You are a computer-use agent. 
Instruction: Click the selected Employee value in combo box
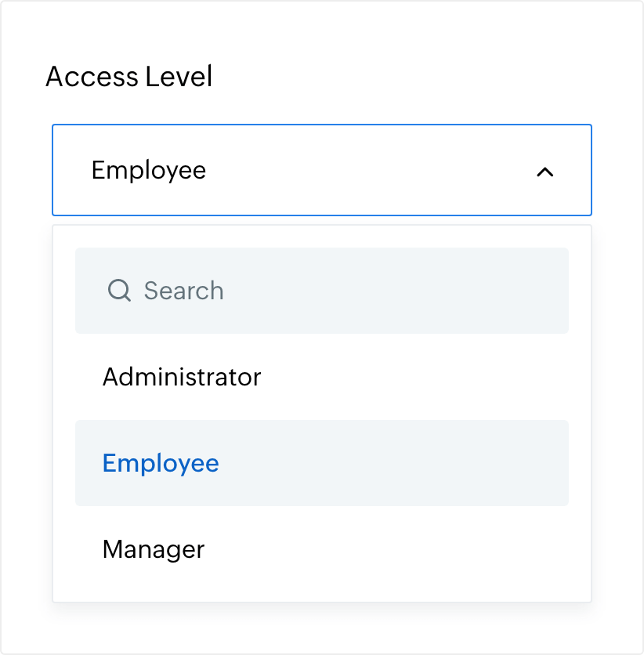(x=149, y=170)
